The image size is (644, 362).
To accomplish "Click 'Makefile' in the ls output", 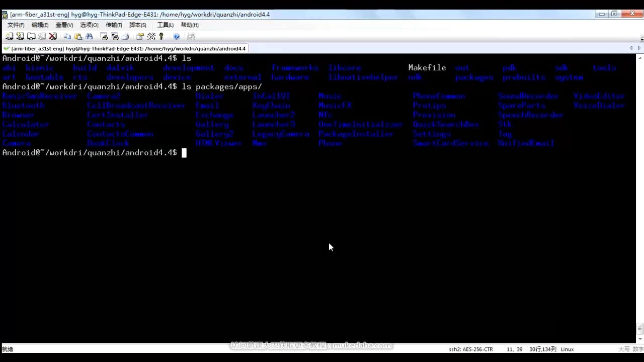I will coord(427,67).
